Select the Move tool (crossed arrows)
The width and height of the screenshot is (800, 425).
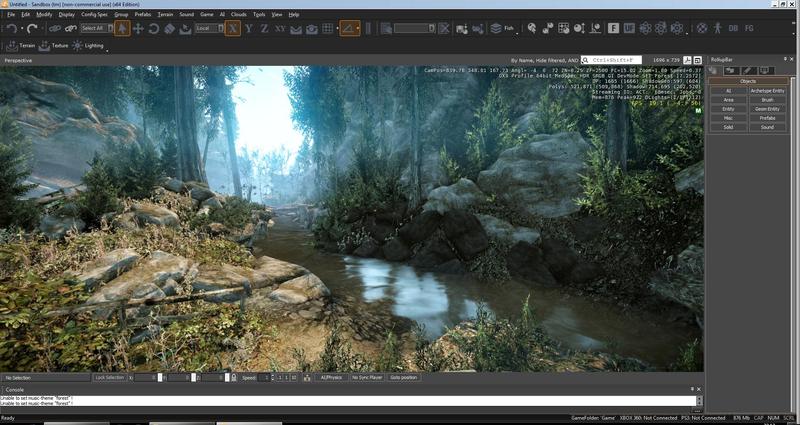click(138, 29)
